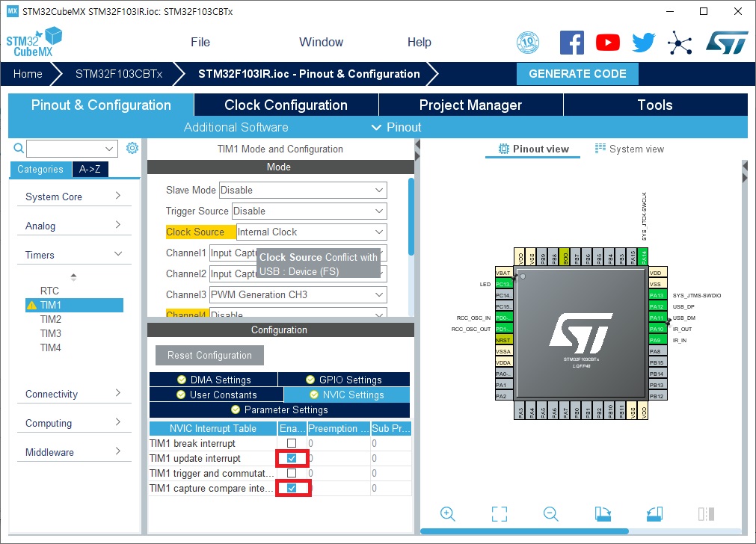Image resolution: width=756 pixels, height=544 pixels.
Task: Open the User Constants tab
Action: [x=217, y=394]
